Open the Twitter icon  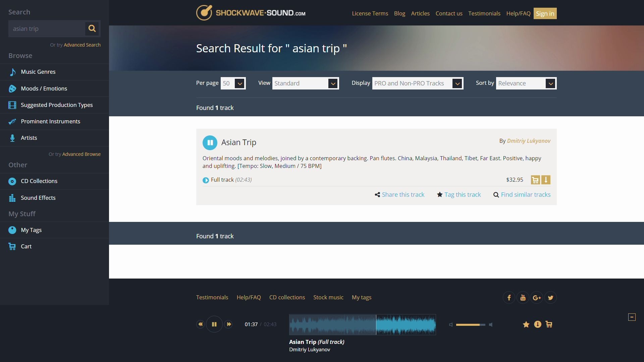click(x=550, y=298)
